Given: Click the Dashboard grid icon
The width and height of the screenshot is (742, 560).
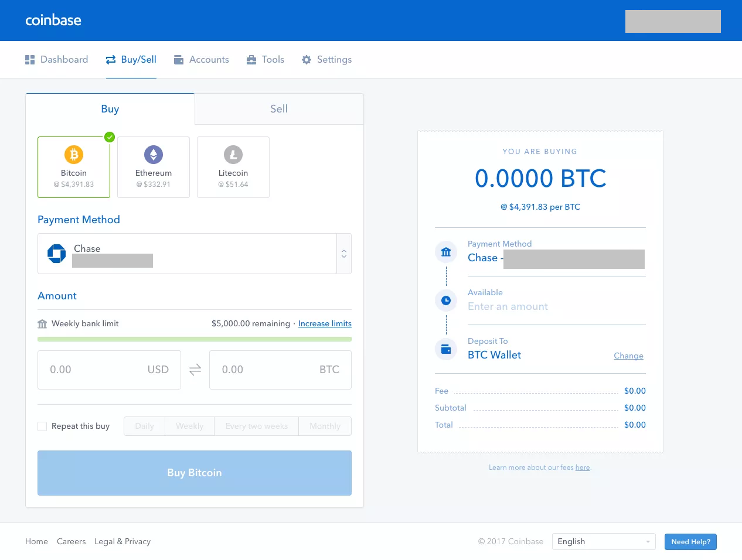Looking at the screenshot, I should pyautogui.click(x=30, y=60).
